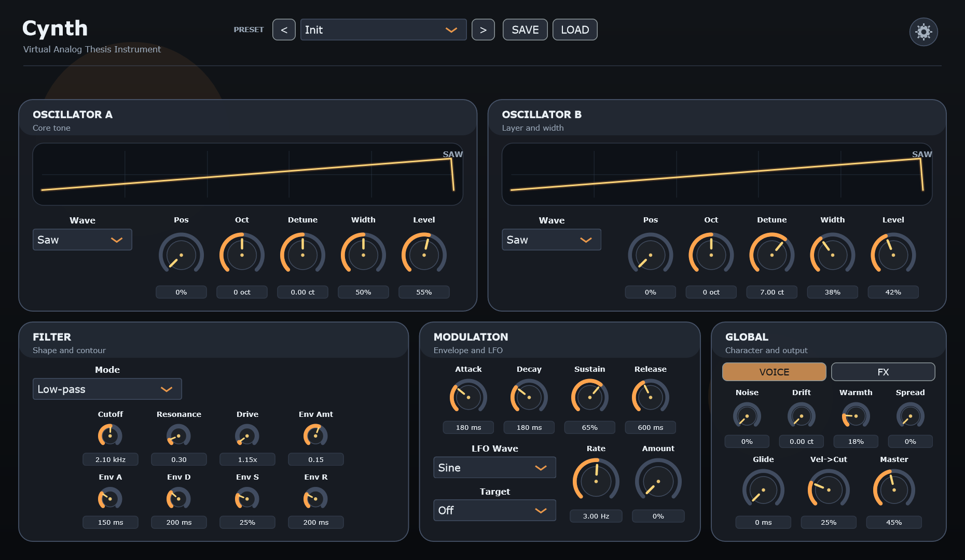This screenshot has height=560, width=965.
Task: Click the 0.15 Env Amt value field
Action: (315, 459)
